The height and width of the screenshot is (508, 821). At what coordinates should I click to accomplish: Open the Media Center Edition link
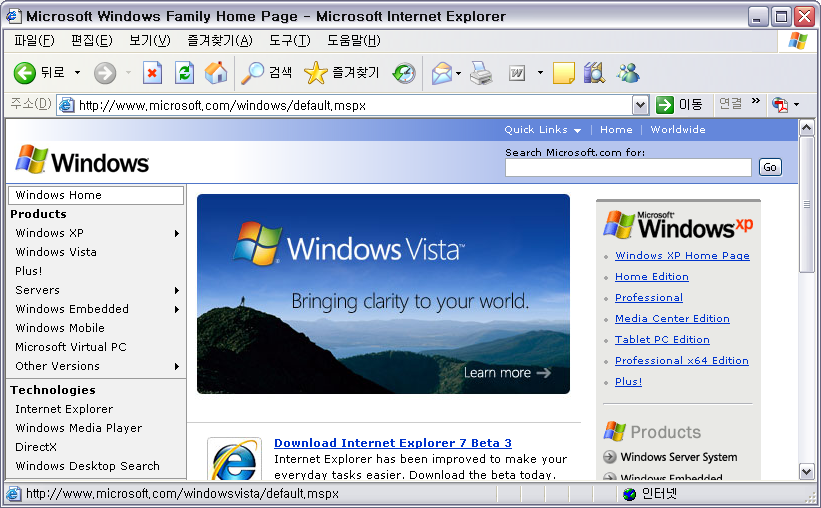pos(672,318)
